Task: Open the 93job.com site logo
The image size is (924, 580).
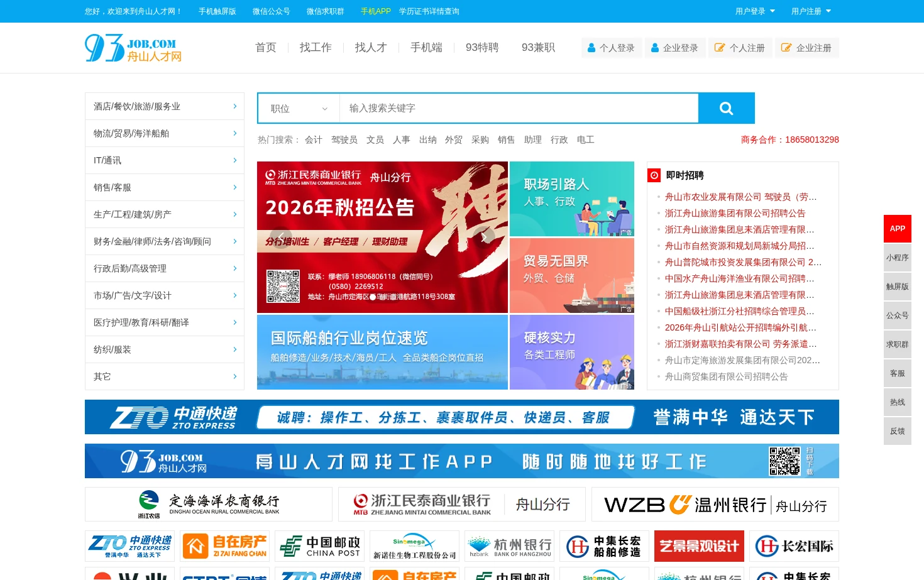Action: coord(133,48)
